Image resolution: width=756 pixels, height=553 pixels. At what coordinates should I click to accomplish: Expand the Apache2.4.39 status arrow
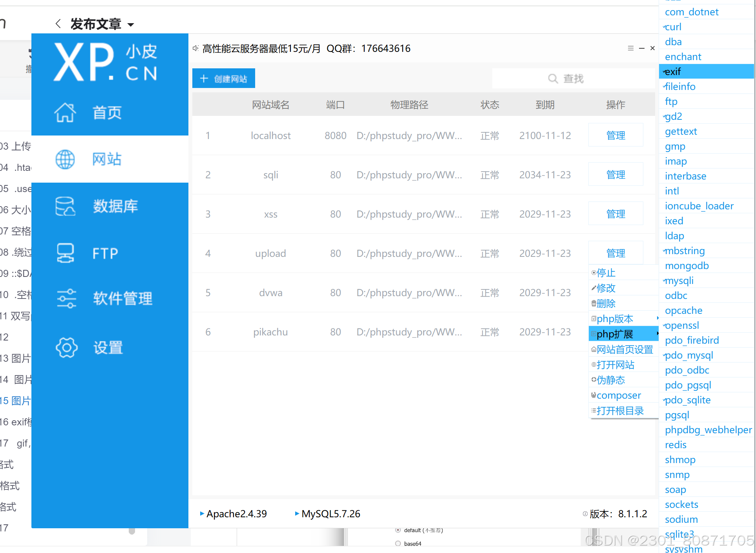tap(202, 513)
